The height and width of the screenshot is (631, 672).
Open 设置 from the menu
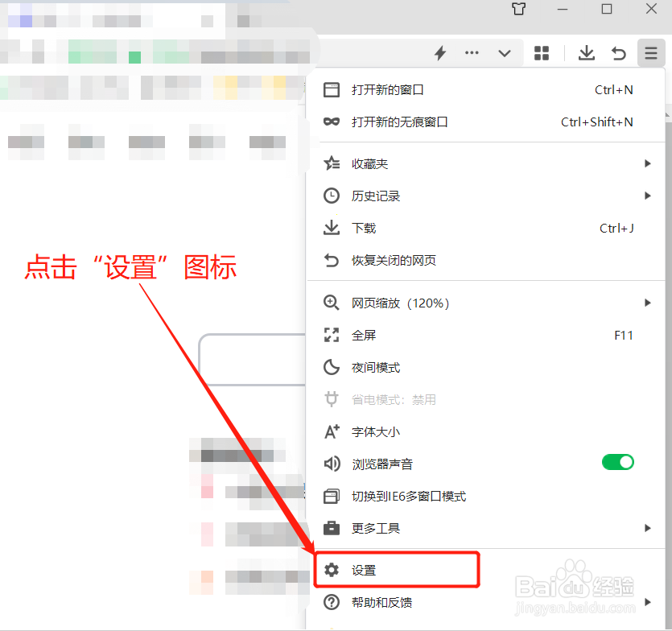pyautogui.click(x=362, y=569)
